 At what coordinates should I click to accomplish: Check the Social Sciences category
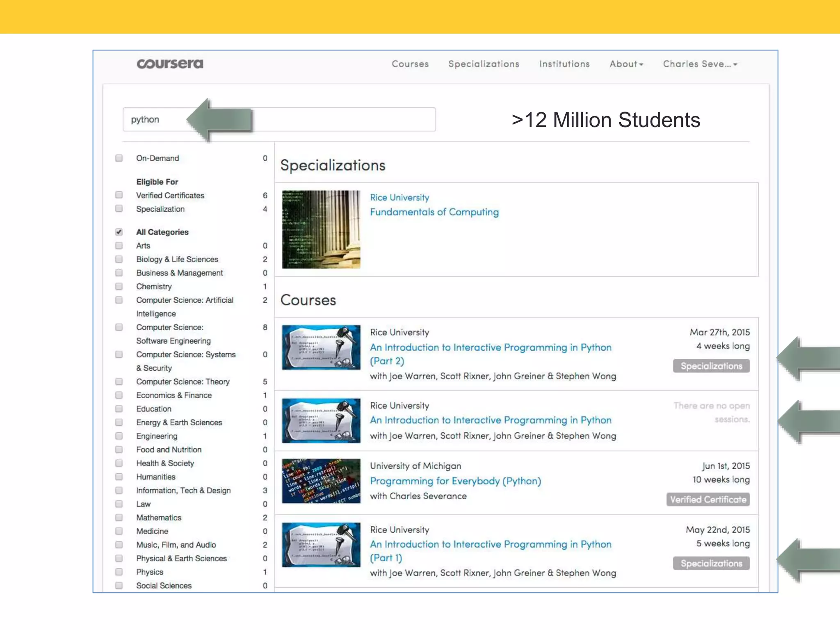click(119, 585)
